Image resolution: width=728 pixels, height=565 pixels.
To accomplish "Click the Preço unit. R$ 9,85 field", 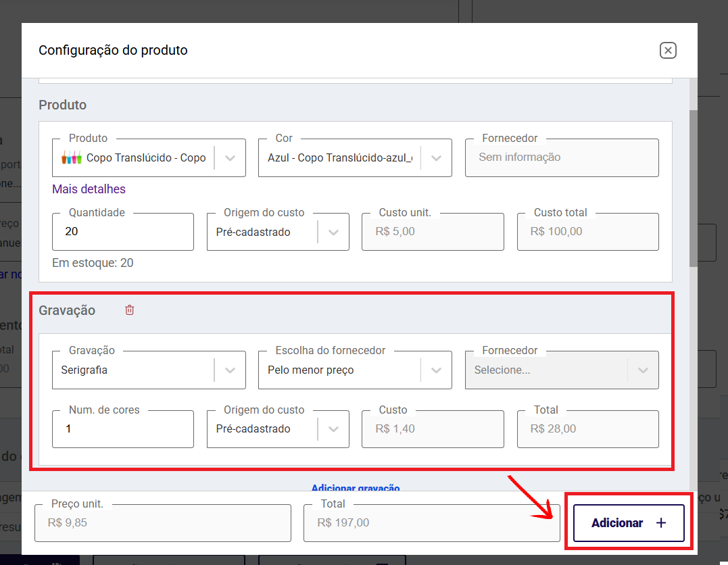I will (x=163, y=522).
